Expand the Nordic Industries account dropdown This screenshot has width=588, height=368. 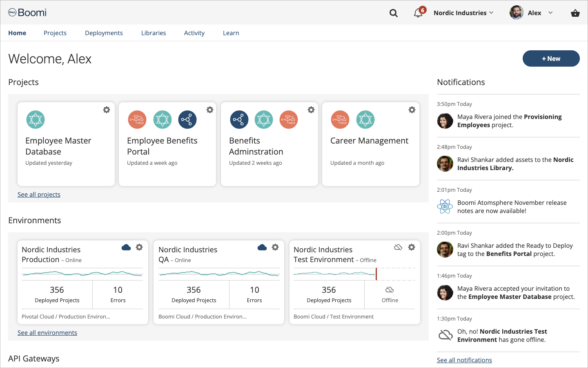(463, 13)
